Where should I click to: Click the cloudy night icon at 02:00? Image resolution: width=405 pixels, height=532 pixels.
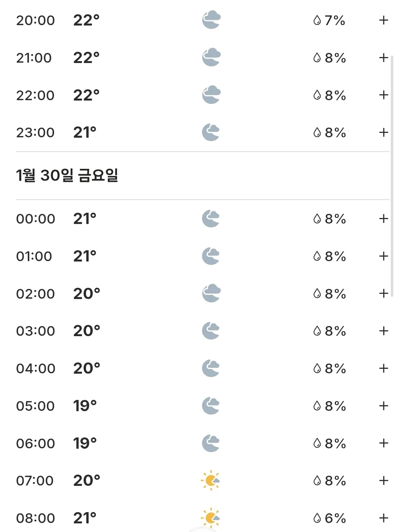211,293
